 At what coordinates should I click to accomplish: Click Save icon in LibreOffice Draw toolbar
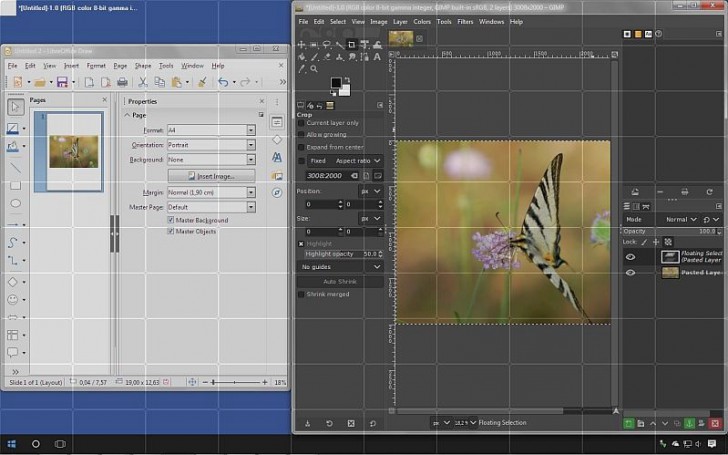[62, 82]
